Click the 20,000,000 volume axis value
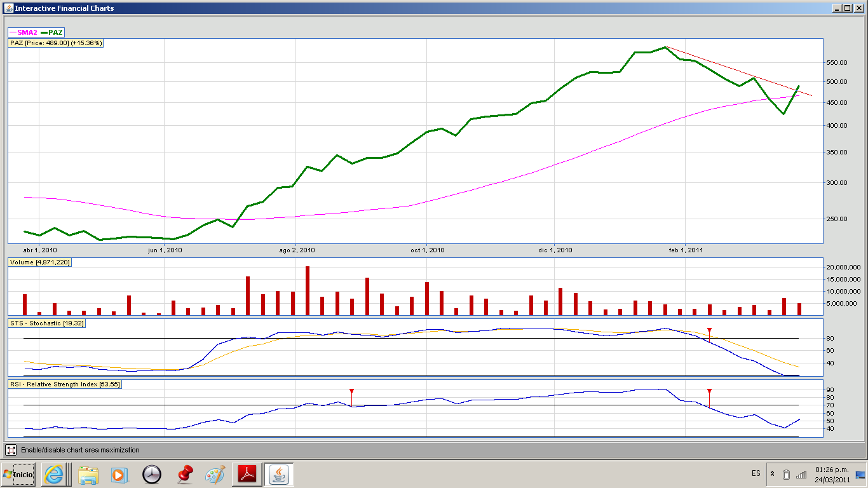This screenshot has width=868, height=488. [x=844, y=267]
